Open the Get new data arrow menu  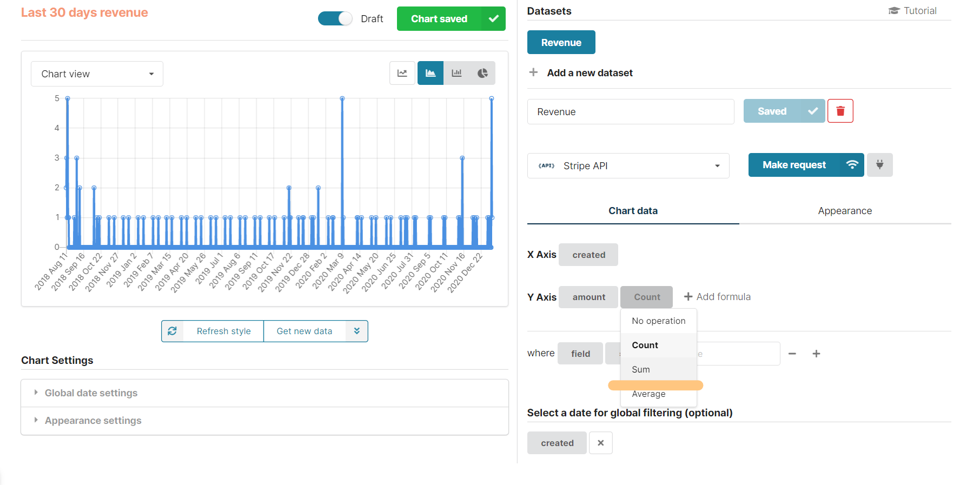(x=357, y=331)
